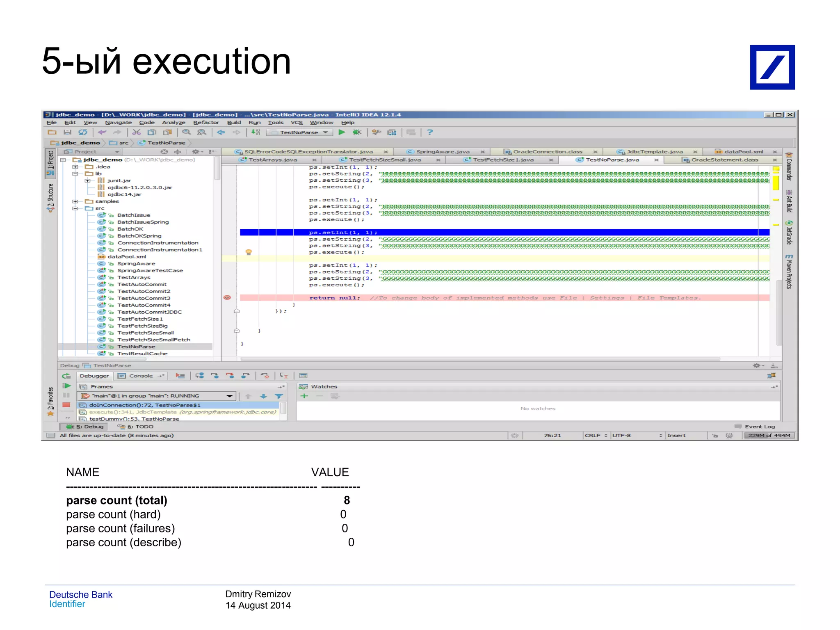Open the VCS menu
Screen dimensions: 840x630
click(x=297, y=123)
